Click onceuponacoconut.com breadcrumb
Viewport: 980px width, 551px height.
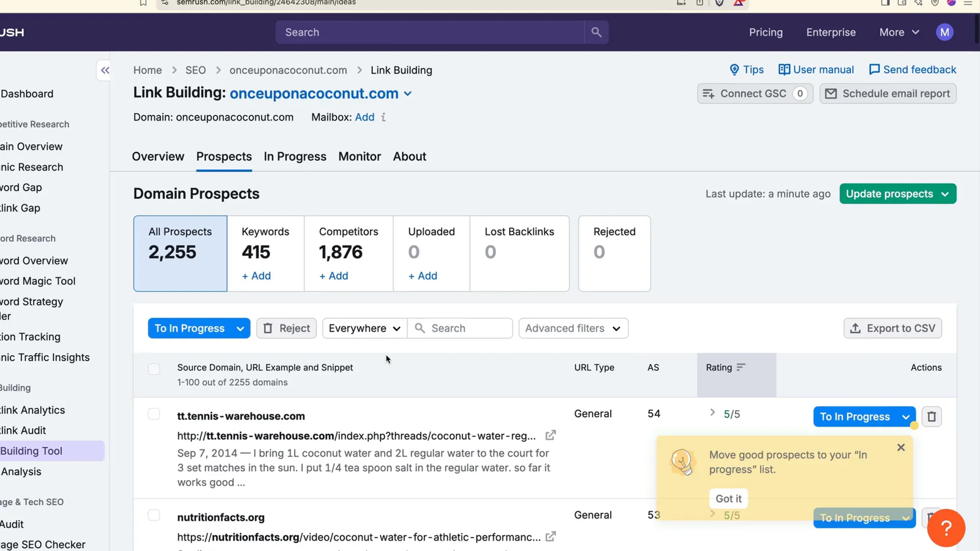click(288, 70)
